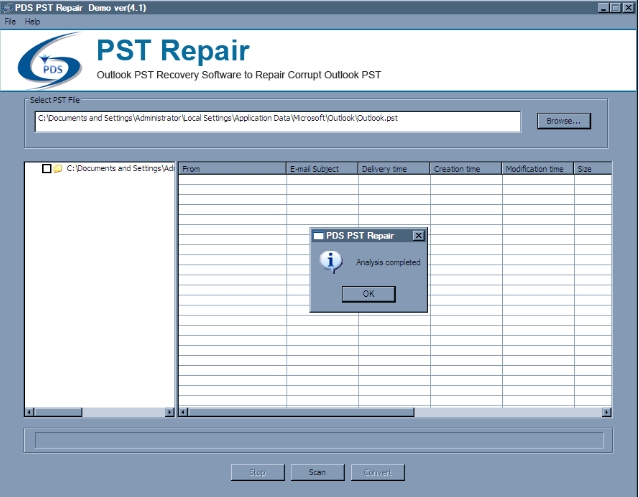Click the Creation time column header
Screen dimensions: 639x497
pos(466,169)
